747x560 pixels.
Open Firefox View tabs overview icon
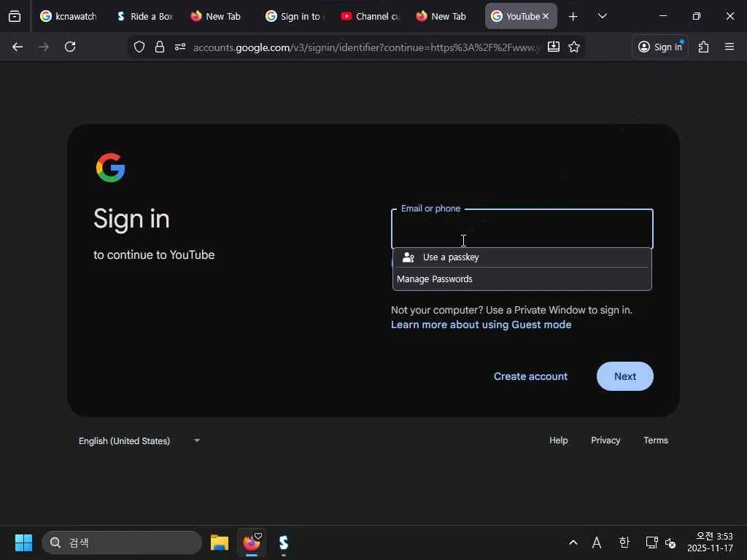pyautogui.click(x=15, y=16)
